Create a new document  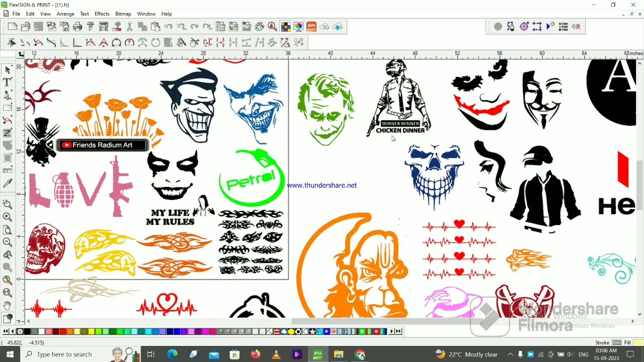pyautogui.click(x=13, y=27)
